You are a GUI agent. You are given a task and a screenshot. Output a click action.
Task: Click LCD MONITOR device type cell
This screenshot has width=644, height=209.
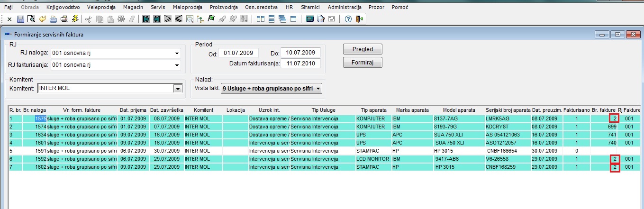(373, 159)
